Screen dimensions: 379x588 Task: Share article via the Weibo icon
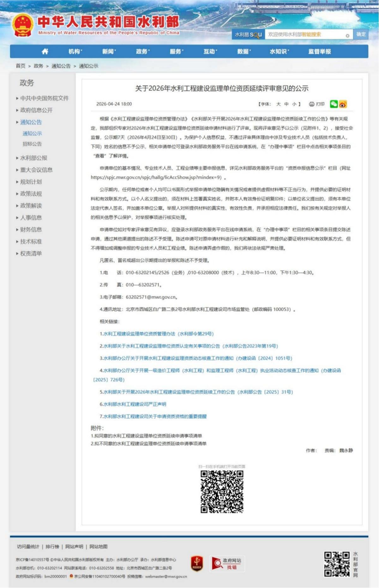[343, 104]
